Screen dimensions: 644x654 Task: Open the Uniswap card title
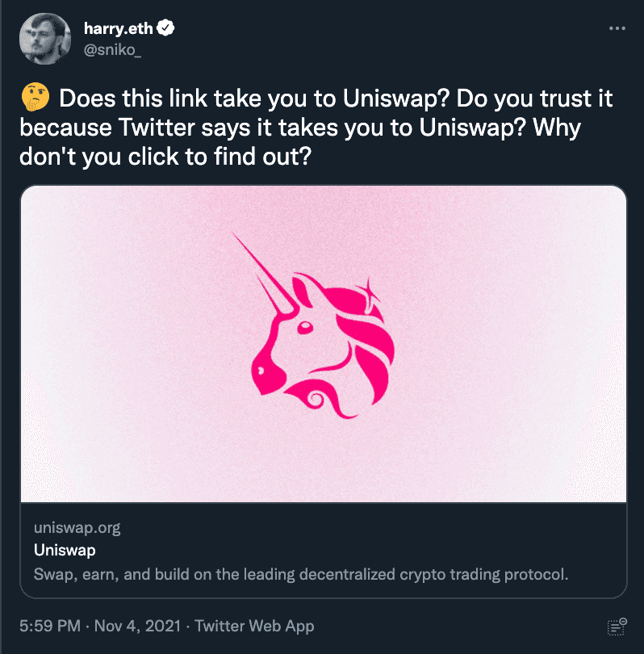click(65, 550)
